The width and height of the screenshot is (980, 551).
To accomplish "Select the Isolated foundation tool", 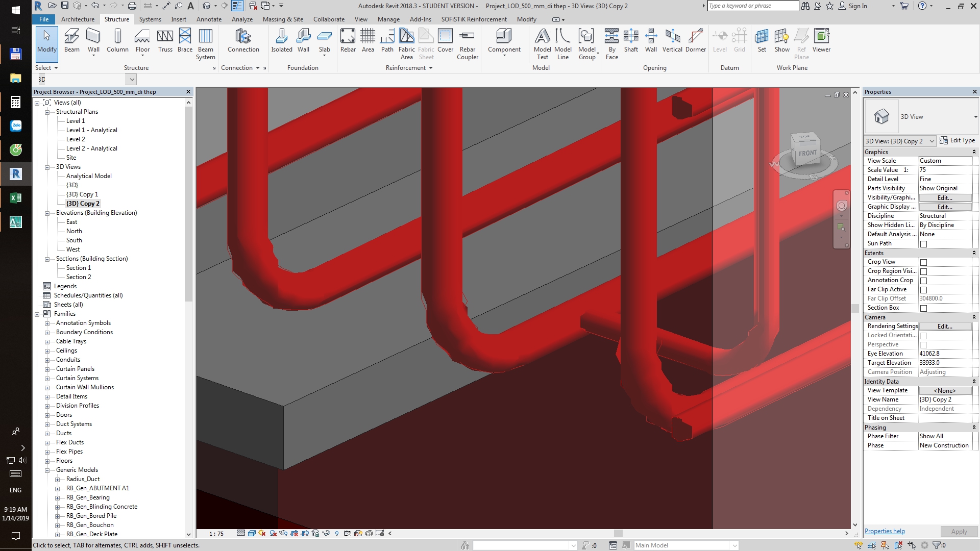I will (x=282, y=41).
